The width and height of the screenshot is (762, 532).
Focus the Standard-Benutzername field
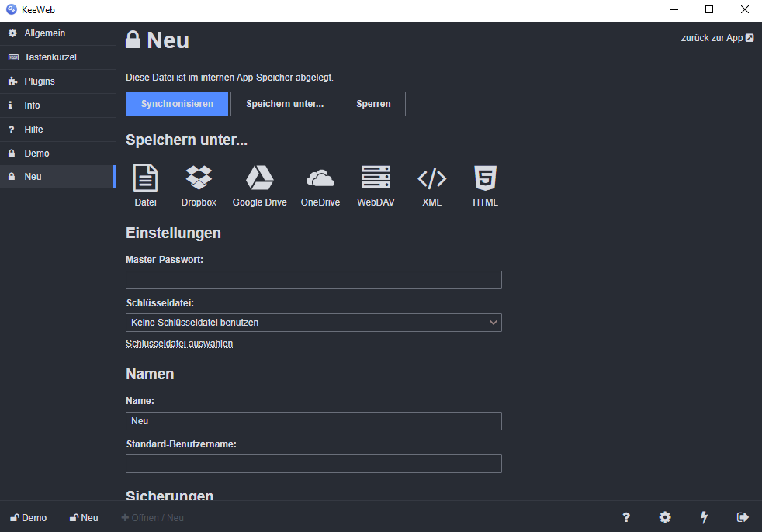(313, 464)
